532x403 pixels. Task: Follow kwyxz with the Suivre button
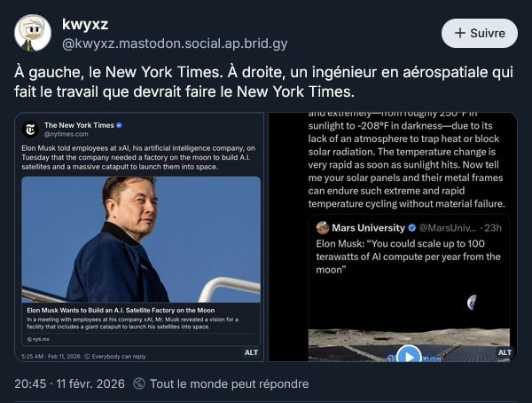tap(480, 33)
